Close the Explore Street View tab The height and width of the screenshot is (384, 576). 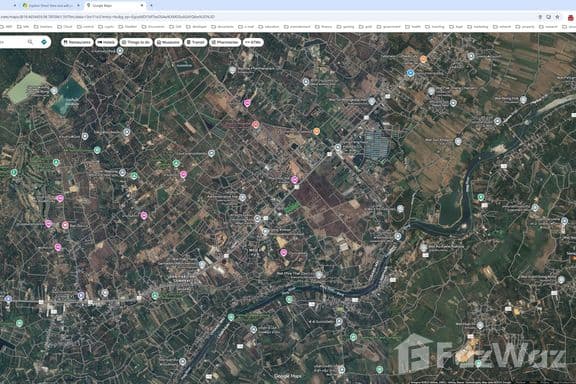tap(78, 6)
